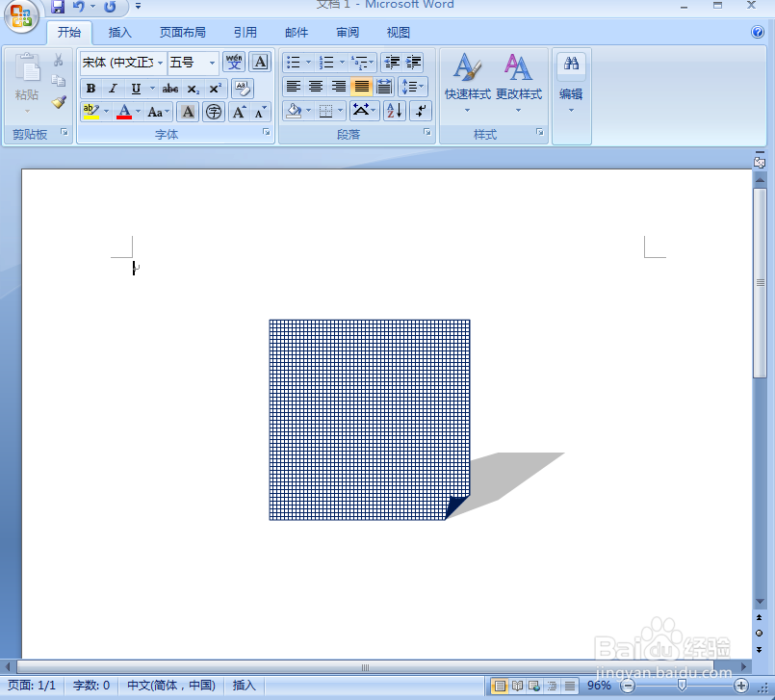Viewport: 775px width, 700px height.
Task: Clear formatting with eraser icon
Action: click(243, 89)
